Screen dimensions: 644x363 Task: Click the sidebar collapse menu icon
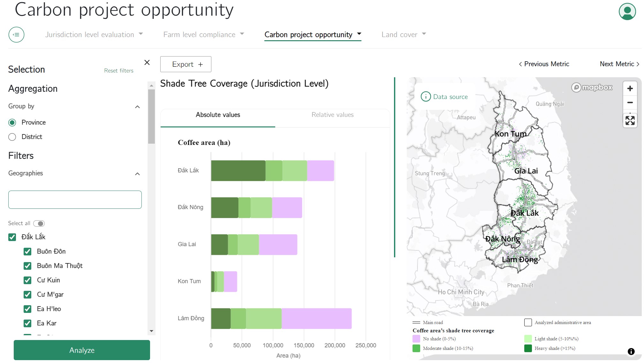[x=16, y=34]
